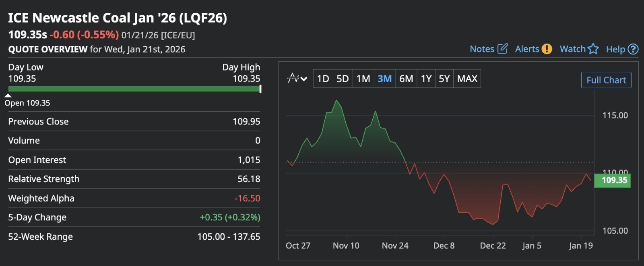This screenshot has height=266, width=644.
Task: Select the 1D time range
Action: click(x=323, y=79)
